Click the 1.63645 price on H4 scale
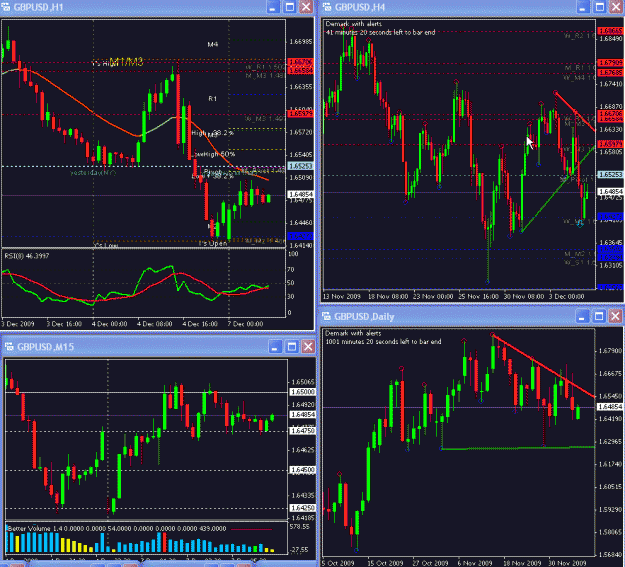Screen dimensions: 625x567 click(611, 242)
